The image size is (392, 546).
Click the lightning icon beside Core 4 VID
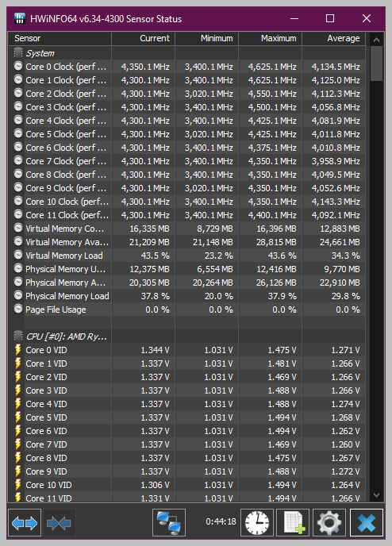point(18,404)
